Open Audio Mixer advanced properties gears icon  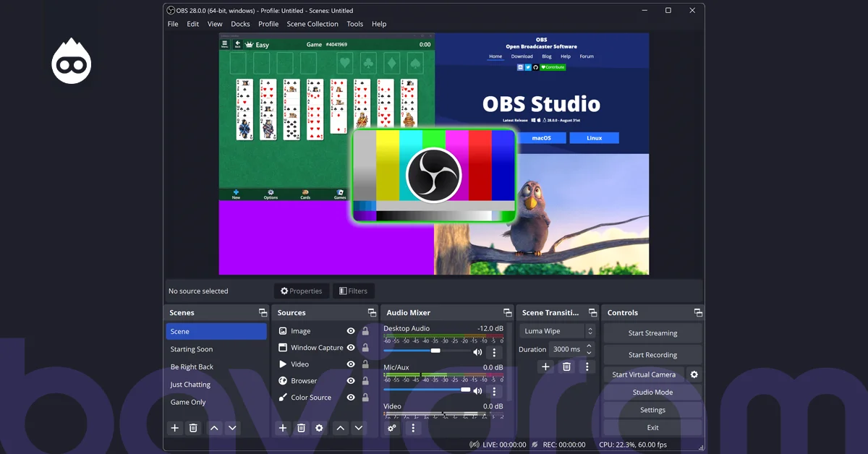click(x=392, y=428)
